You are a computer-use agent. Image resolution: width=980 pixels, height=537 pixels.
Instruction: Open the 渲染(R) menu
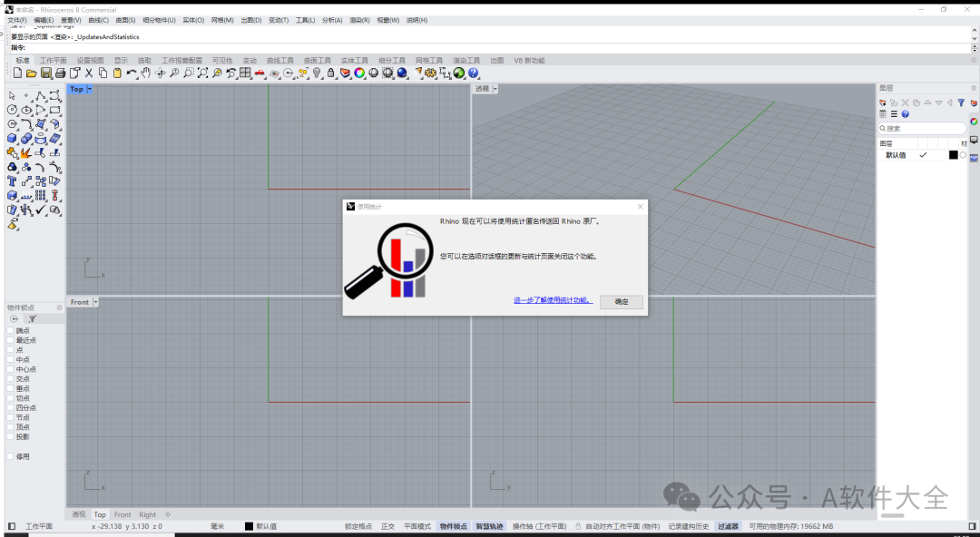(x=359, y=20)
